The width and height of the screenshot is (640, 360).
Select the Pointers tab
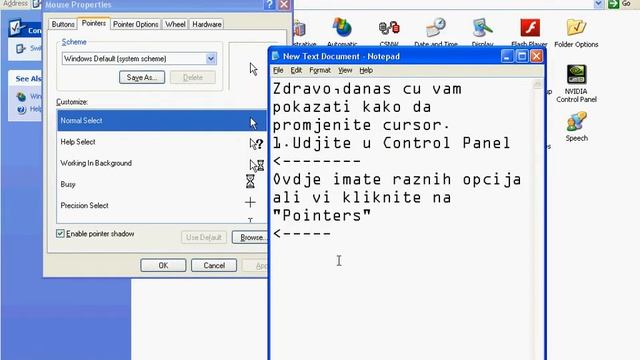(94, 23)
